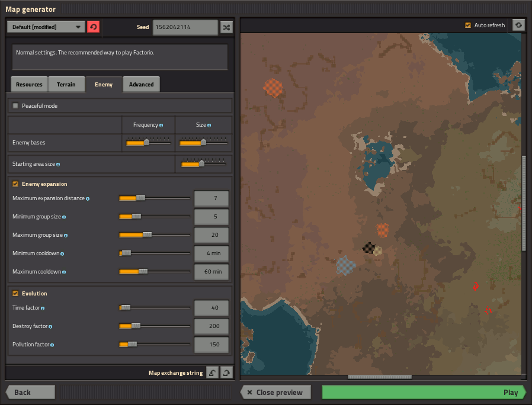Toggle the Evolution checkbox
The height and width of the screenshot is (405, 532).
[15, 294]
